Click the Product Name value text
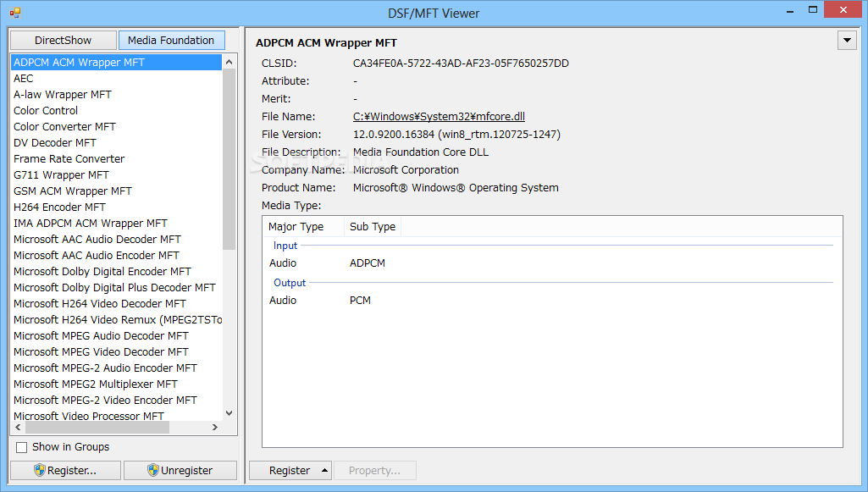 [x=456, y=188]
